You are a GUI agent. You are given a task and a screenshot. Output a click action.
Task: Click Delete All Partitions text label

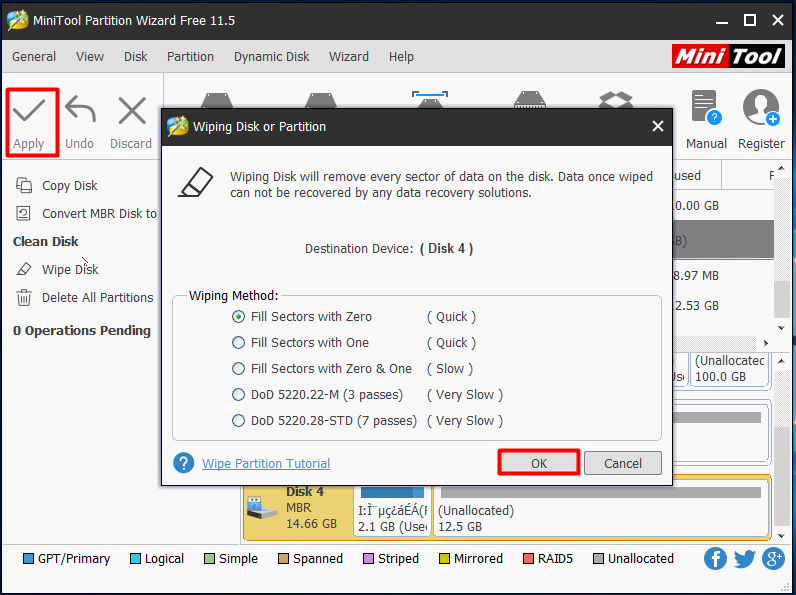[97, 298]
